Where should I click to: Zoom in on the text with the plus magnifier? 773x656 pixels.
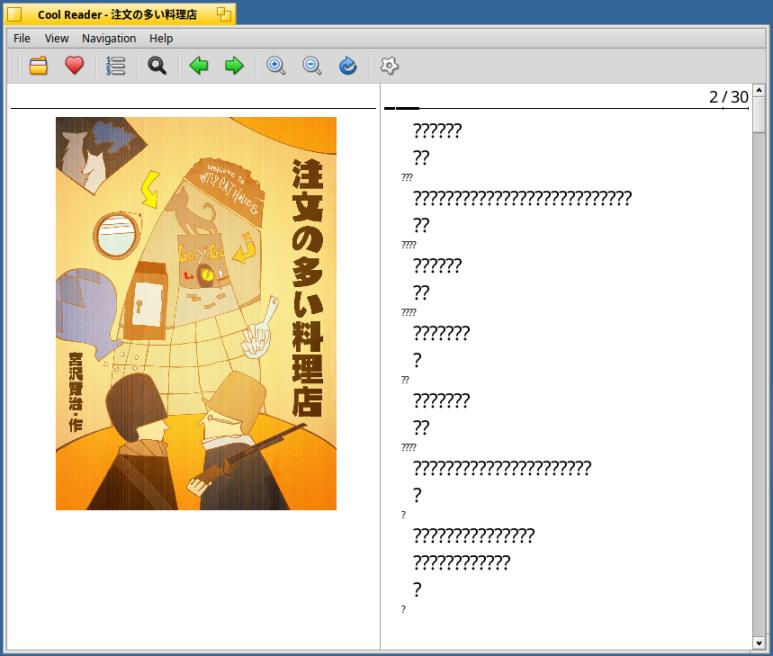pyautogui.click(x=276, y=66)
